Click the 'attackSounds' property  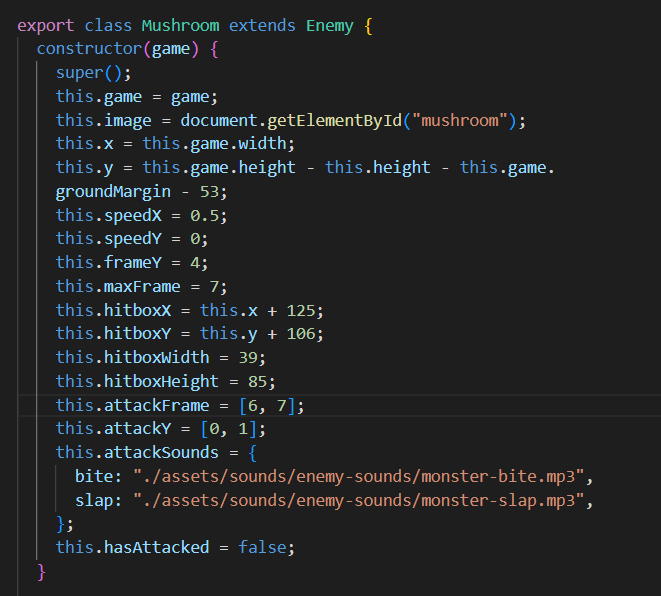[161, 453]
